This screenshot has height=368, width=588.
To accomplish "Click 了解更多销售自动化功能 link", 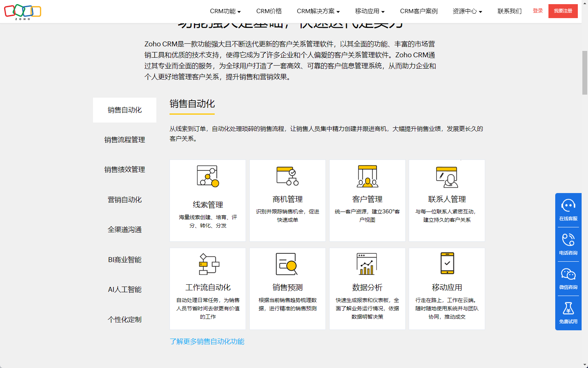I will (207, 342).
